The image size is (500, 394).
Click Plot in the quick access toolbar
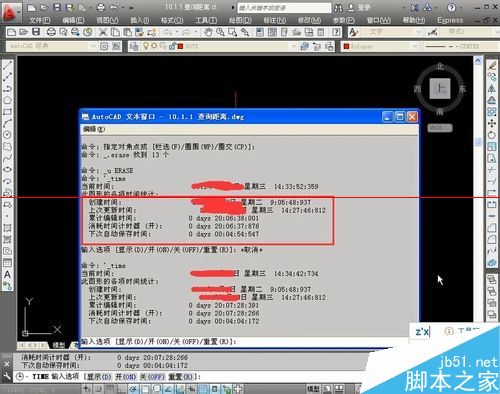(101, 7)
